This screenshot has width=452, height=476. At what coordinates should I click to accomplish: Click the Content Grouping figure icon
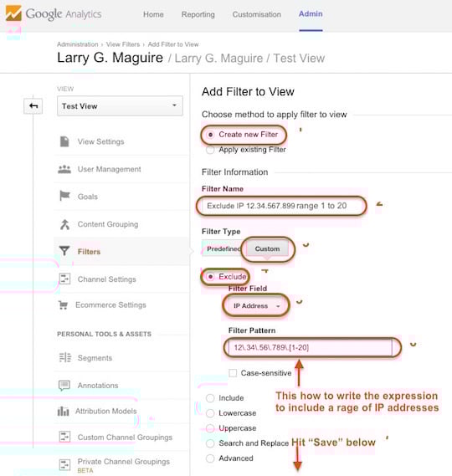click(x=64, y=224)
